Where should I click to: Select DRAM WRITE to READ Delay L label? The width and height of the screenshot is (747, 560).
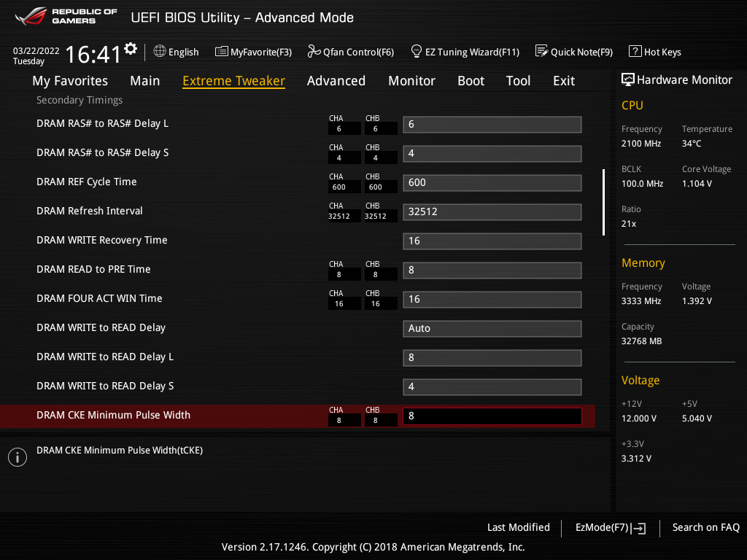(105, 357)
